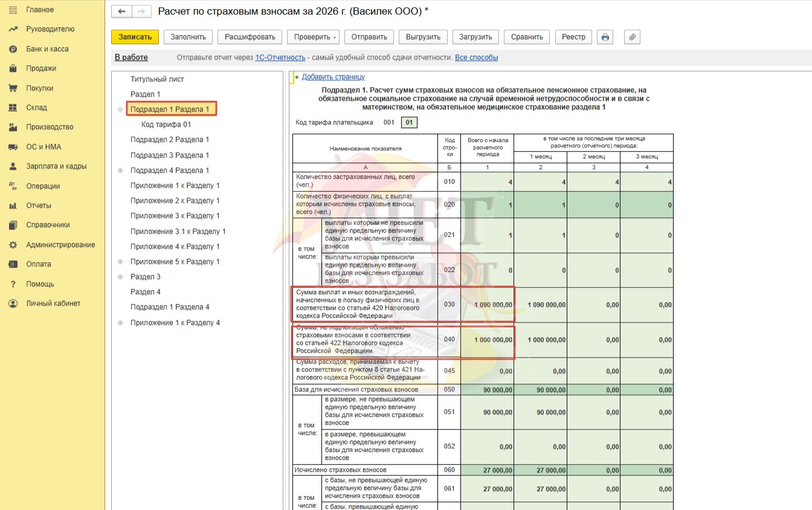812x510 pixels.
Task: Click the Записать button
Action: tap(135, 37)
